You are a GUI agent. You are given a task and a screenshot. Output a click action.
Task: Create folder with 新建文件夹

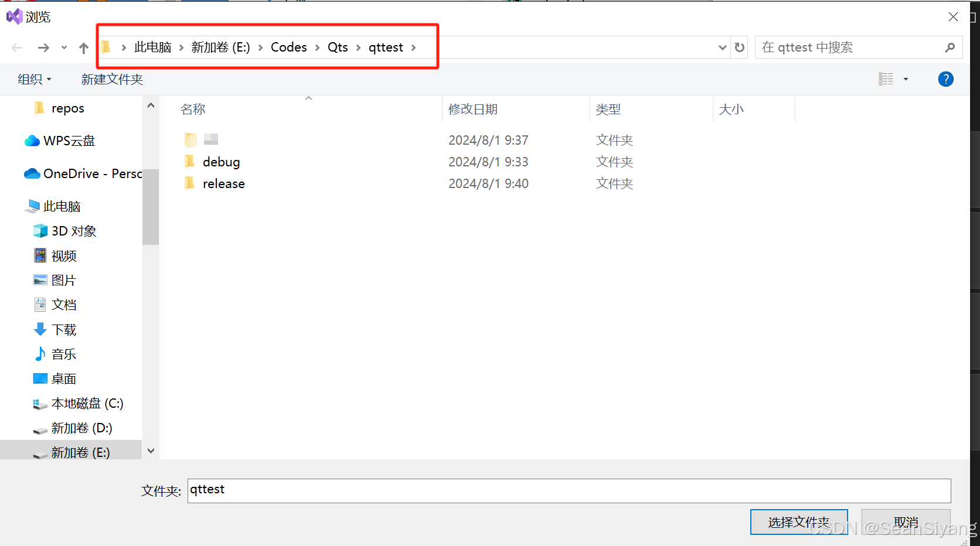pos(112,79)
